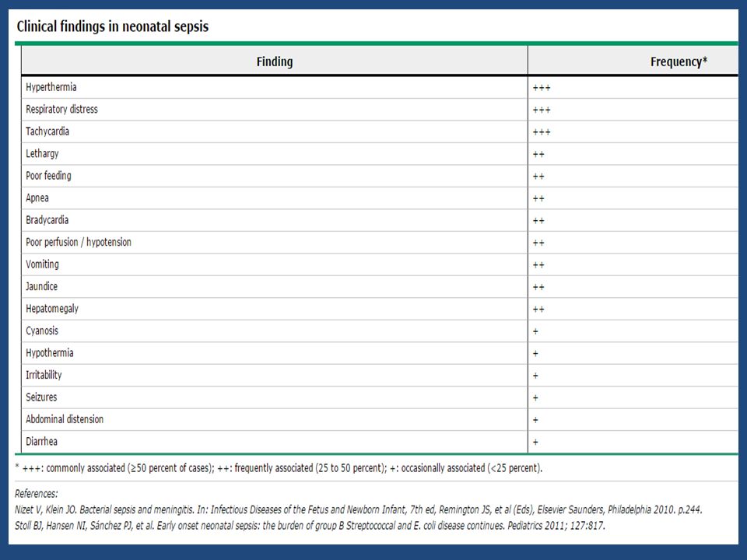Viewport: 747px width, 560px height.
Task: Click the +++ frequency for Hyperthermia
Action: click(x=542, y=88)
